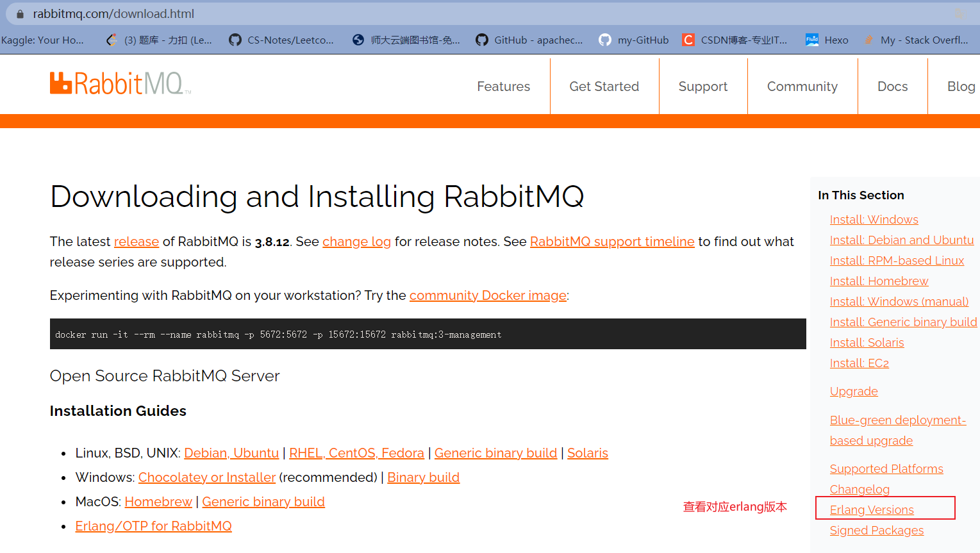Open RabbitMQ support timeline link

click(x=612, y=242)
